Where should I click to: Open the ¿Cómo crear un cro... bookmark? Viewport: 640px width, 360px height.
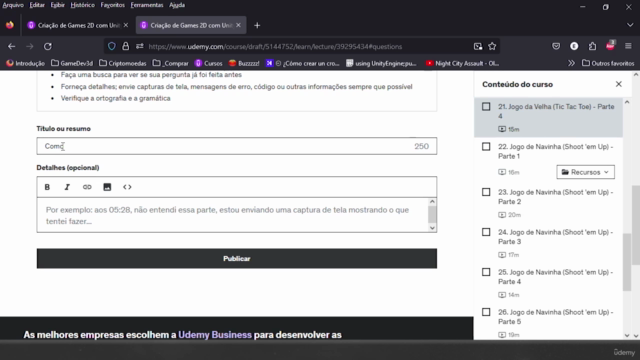coord(303,63)
